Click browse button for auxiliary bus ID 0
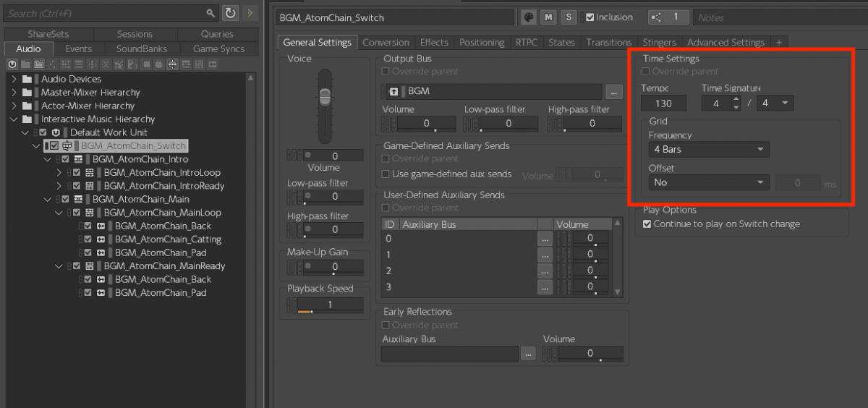The width and height of the screenshot is (868, 408). coord(545,239)
